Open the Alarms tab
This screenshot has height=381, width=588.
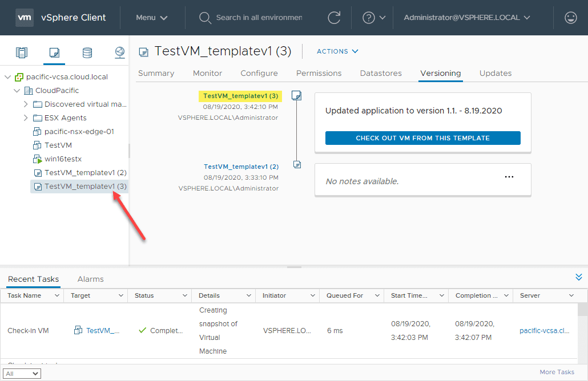90,279
